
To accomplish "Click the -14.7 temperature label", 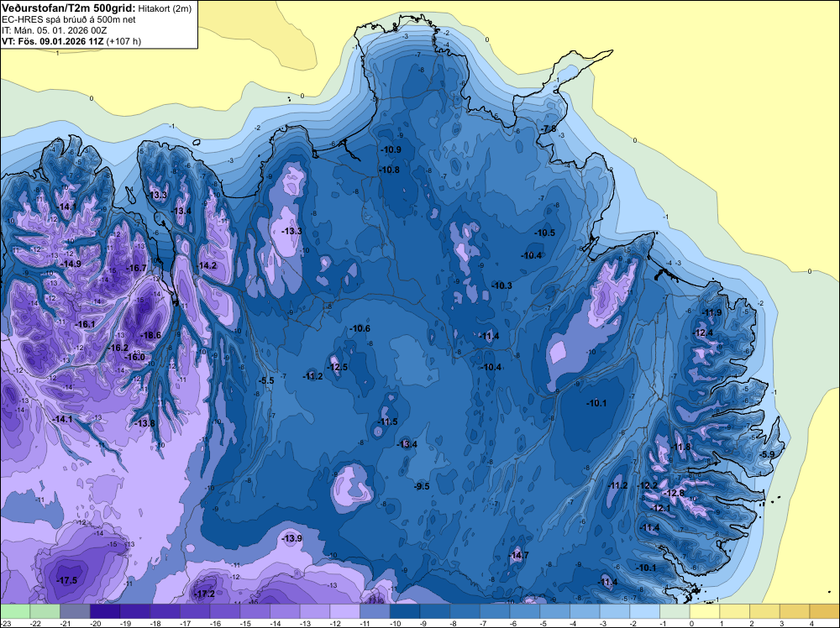I will point(518,555).
